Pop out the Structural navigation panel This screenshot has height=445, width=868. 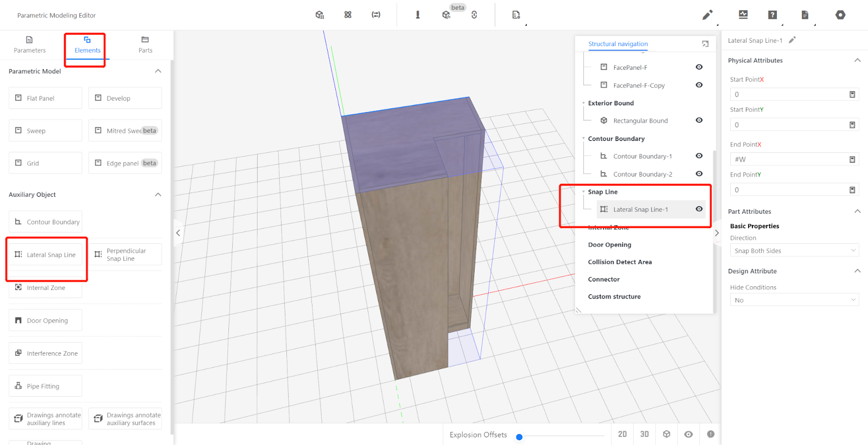(x=705, y=44)
